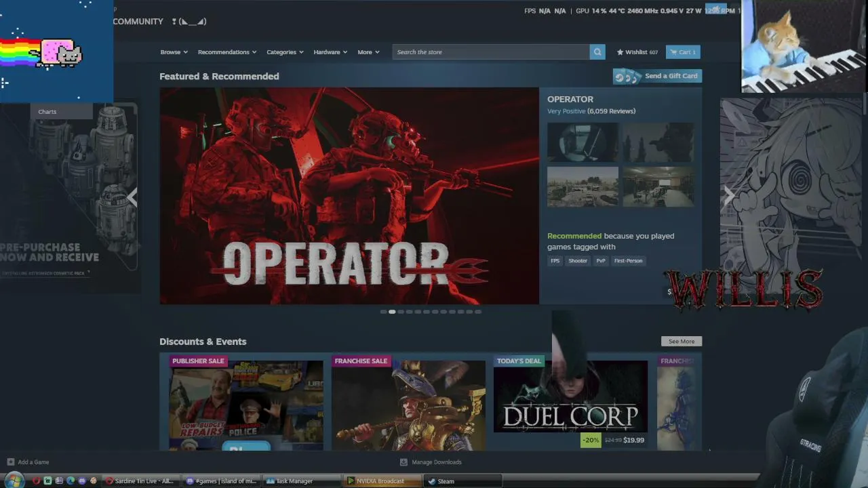Image resolution: width=868 pixels, height=488 pixels.
Task: Expand the More menu
Action: point(368,52)
